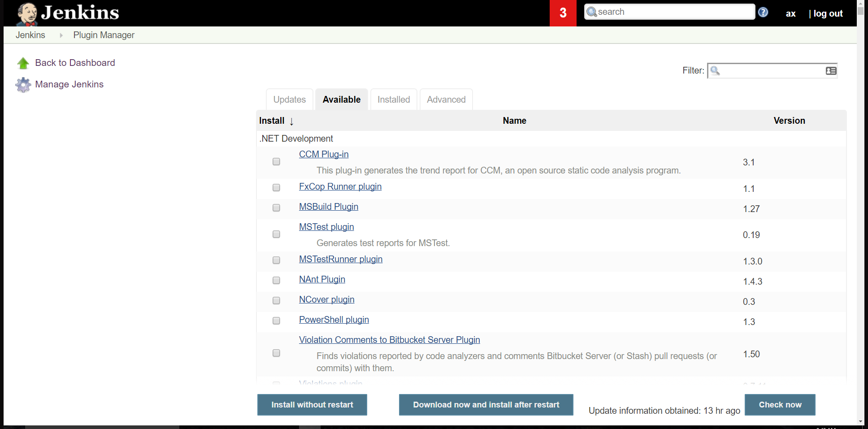The width and height of the screenshot is (868, 429).
Task: Go to the Advanced tab
Action: point(446,100)
